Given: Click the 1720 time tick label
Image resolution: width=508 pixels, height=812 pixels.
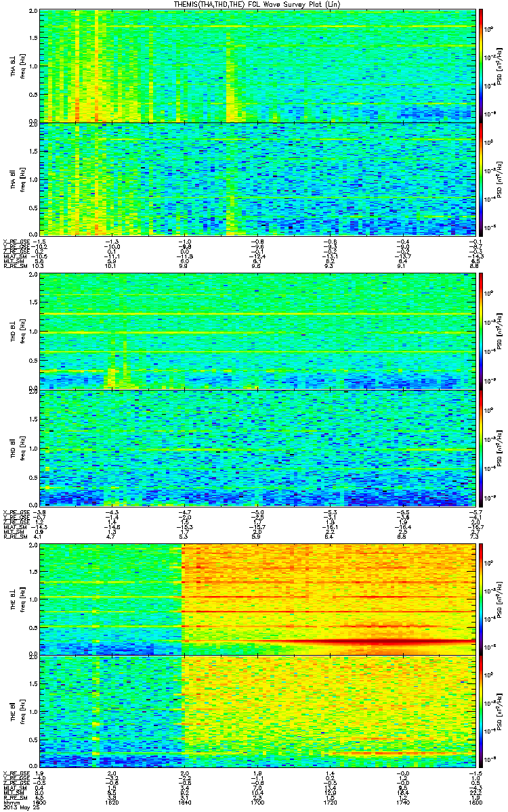Looking at the screenshot, I should pyautogui.click(x=329, y=803).
